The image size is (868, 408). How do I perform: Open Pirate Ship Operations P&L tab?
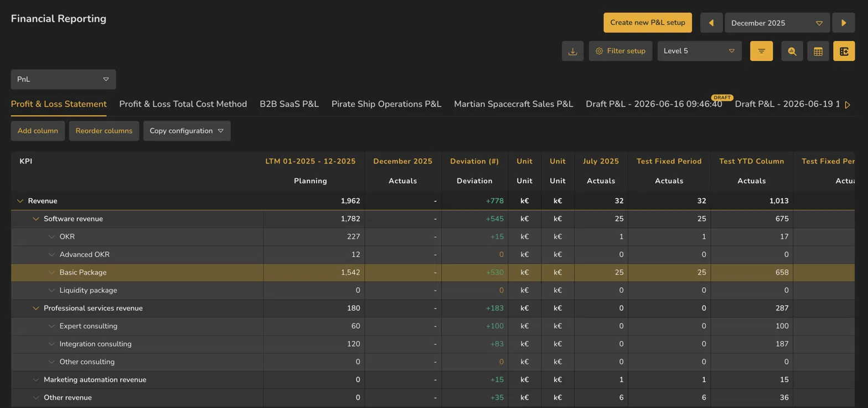click(x=386, y=104)
